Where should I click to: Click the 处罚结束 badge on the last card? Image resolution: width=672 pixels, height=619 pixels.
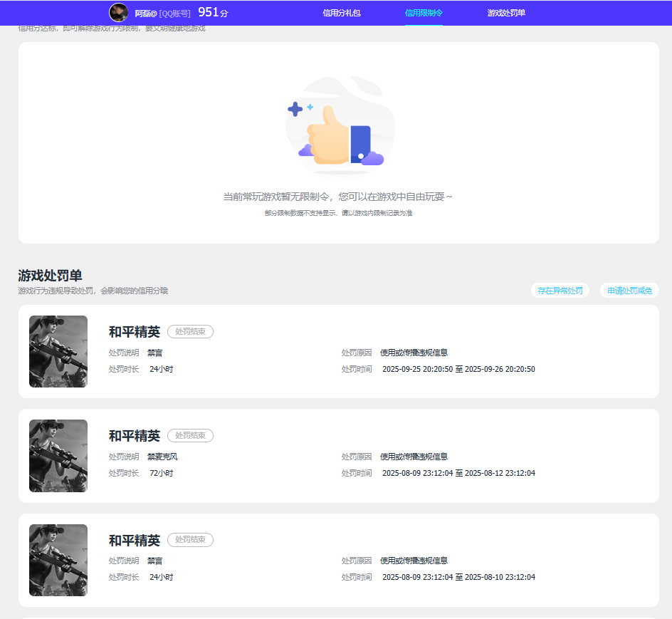[190, 540]
